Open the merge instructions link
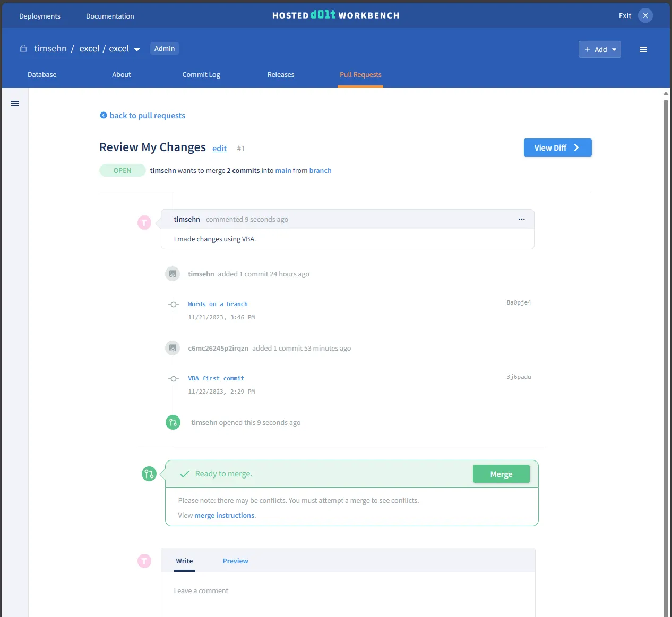This screenshot has width=672, height=617. (224, 515)
